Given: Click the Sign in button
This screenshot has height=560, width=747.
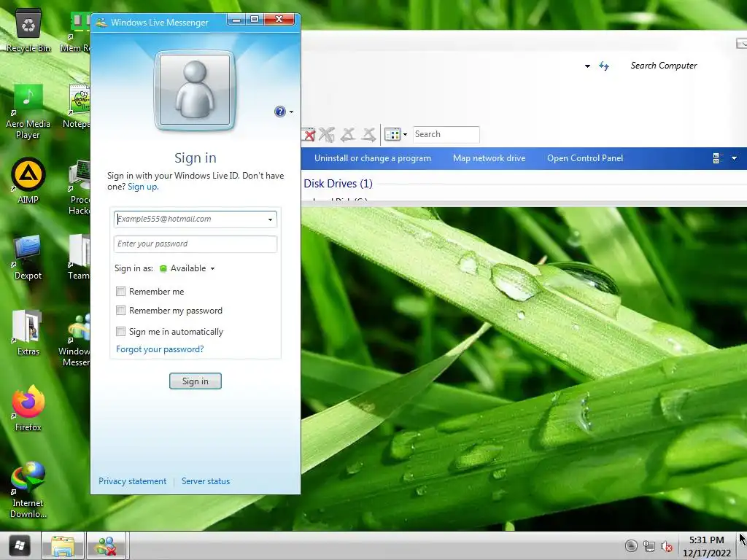Looking at the screenshot, I should (x=196, y=381).
